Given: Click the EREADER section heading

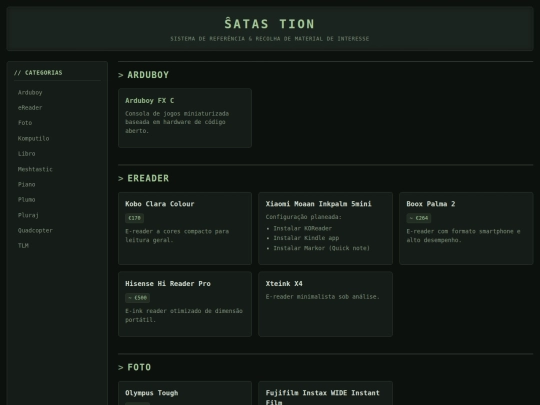Looking at the screenshot, I should point(148,178).
